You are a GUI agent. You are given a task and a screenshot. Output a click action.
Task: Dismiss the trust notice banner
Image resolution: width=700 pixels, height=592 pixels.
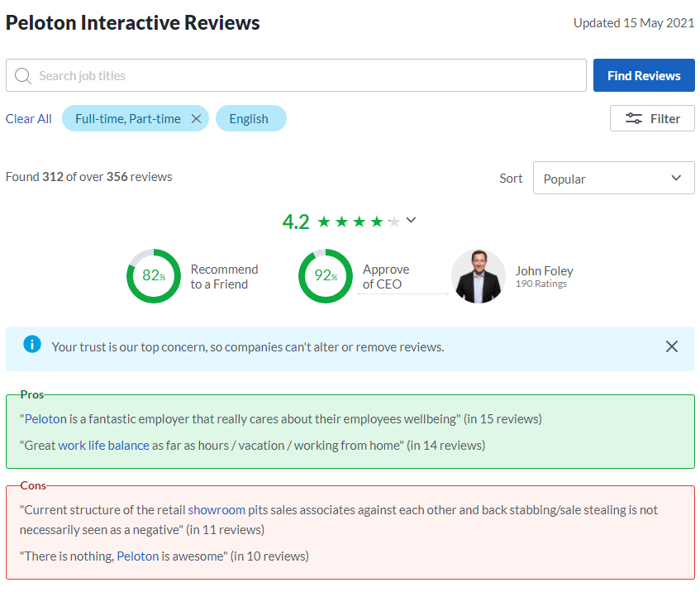[671, 346]
